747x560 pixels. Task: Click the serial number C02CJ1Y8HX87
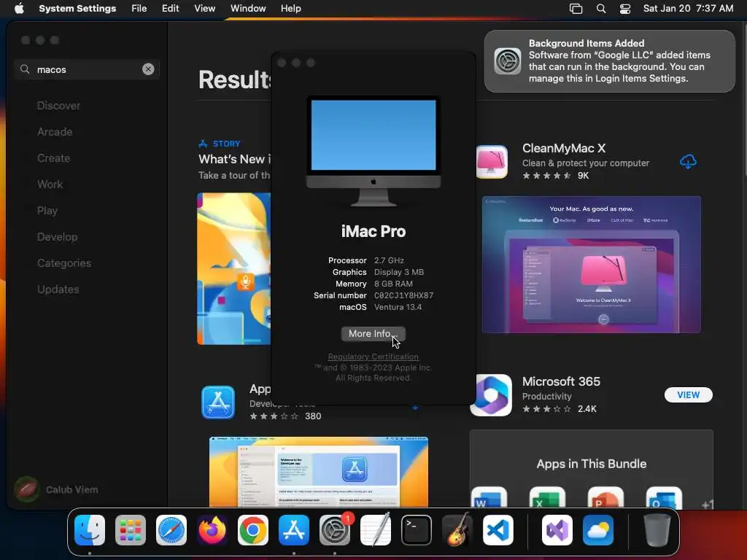403,295
